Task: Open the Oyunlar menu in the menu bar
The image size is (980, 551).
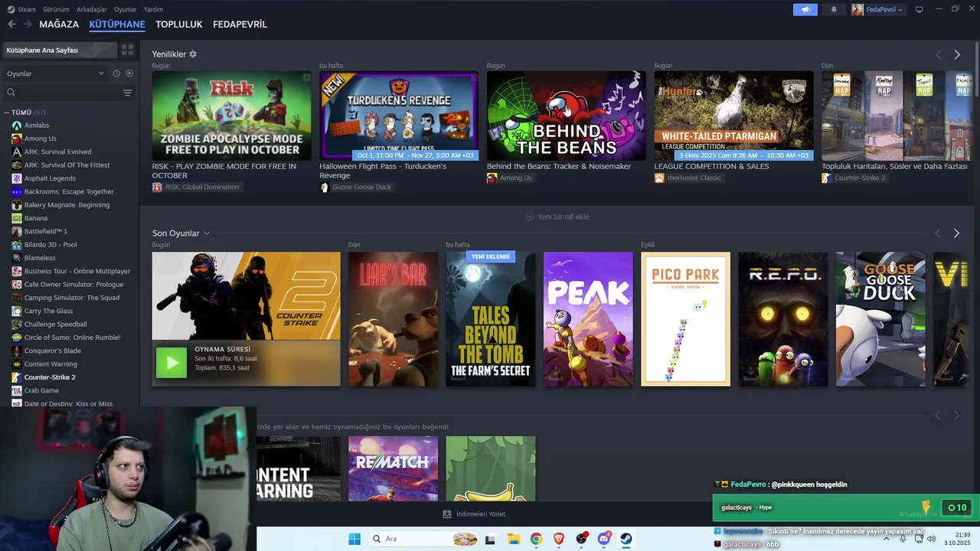Action: tap(126, 9)
